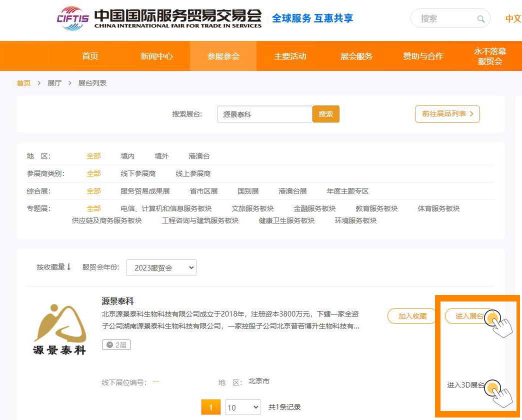The image size is (522, 420).
Task: Filter region by 境内
Action: [x=127, y=156]
